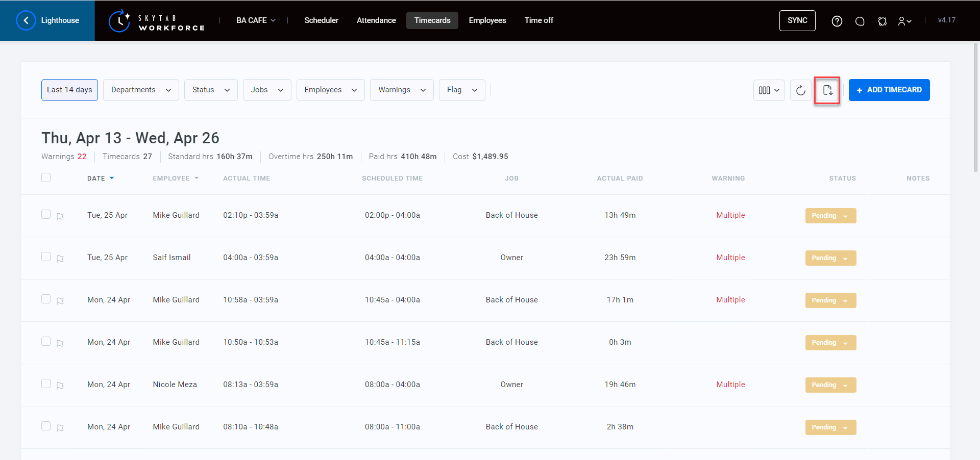Open the help question mark icon
This screenshot has width=980, height=460.
click(x=837, y=21)
